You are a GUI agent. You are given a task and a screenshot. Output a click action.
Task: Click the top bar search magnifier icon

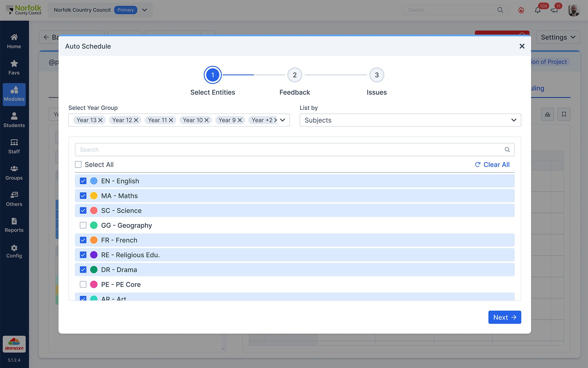(x=500, y=10)
